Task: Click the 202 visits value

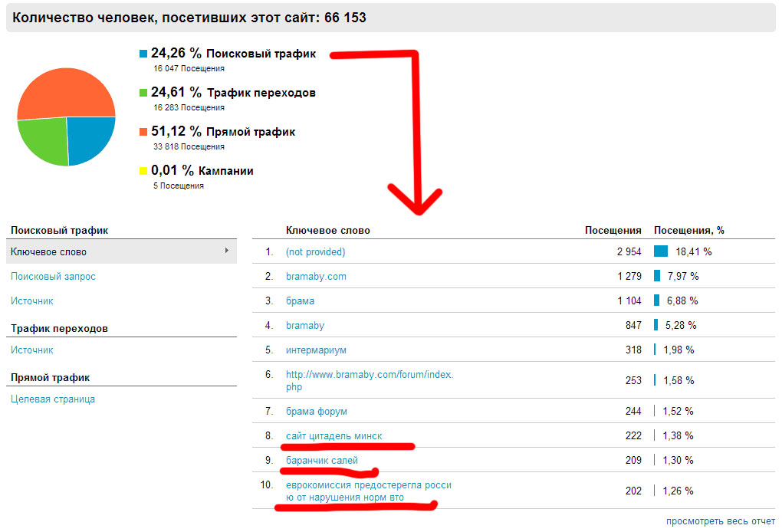Action: [x=633, y=491]
